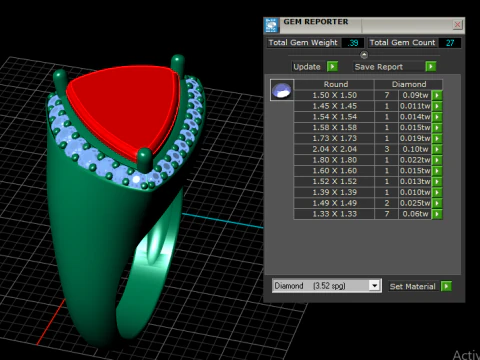Click green arrow for 1.80 X 1.80 row
The width and height of the screenshot is (480, 360).
tap(437, 160)
